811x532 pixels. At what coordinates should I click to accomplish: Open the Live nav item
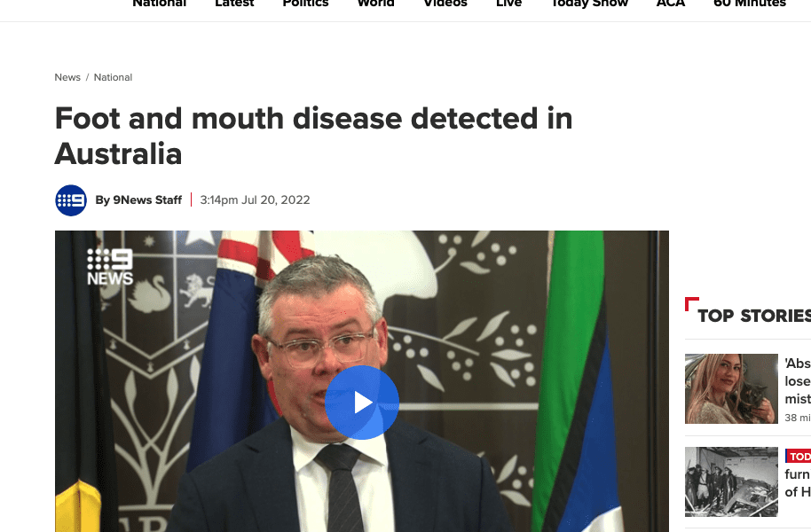coord(509,4)
